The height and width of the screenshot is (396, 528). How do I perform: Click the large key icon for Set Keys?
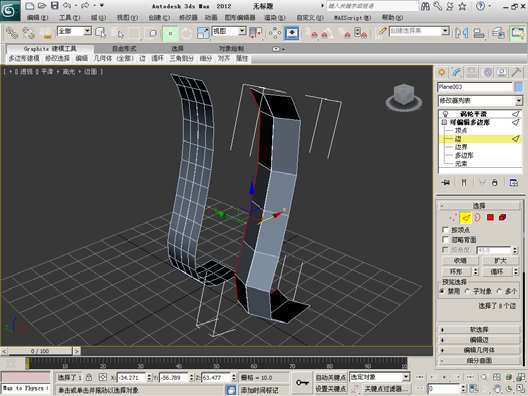click(302, 383)
